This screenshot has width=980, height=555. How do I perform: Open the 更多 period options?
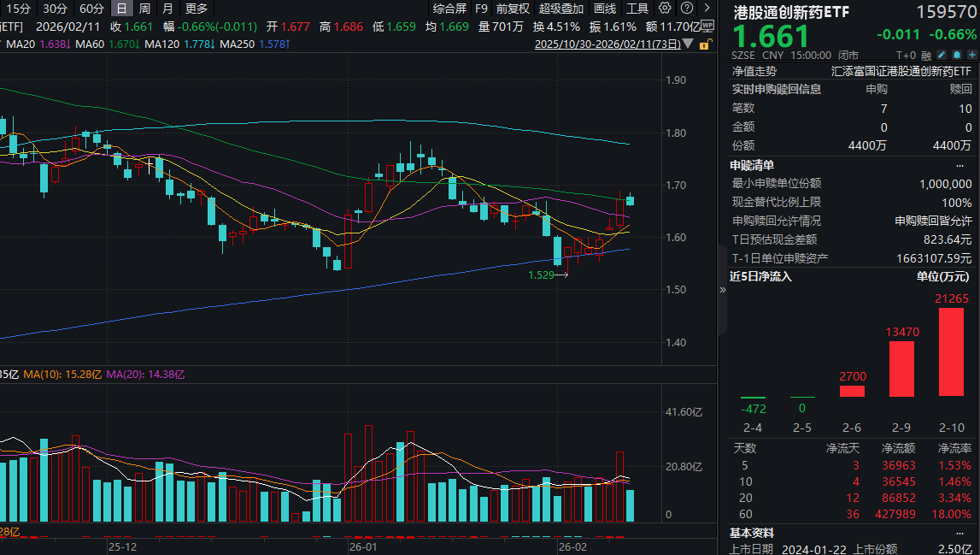196,9
